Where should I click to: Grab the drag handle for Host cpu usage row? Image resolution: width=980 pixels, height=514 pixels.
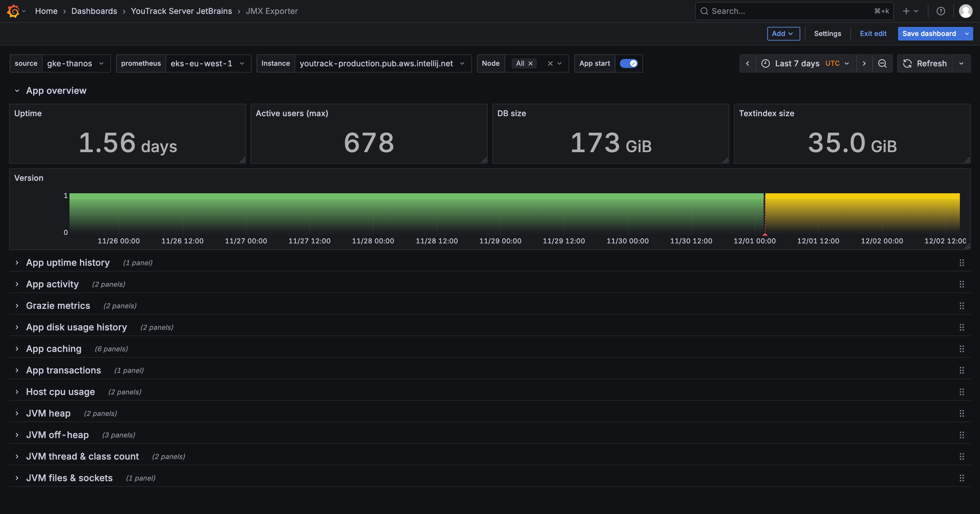click(x=962, y=392)
